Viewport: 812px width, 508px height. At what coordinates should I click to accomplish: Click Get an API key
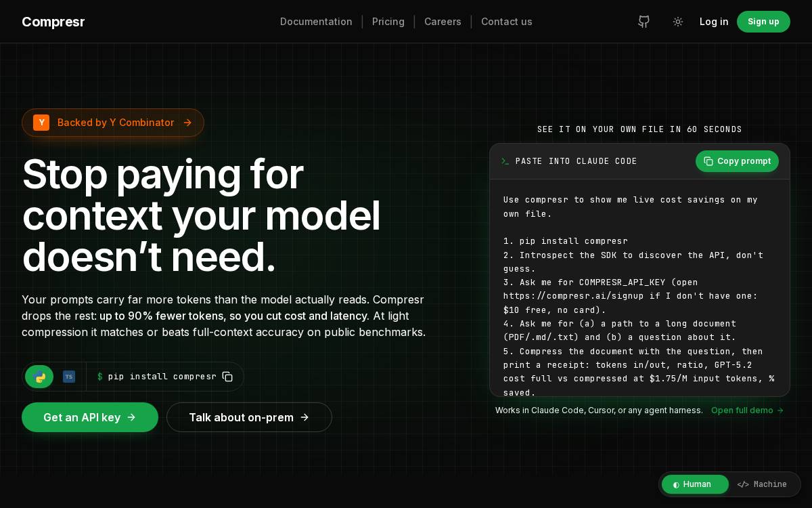[x=90, y=417]
